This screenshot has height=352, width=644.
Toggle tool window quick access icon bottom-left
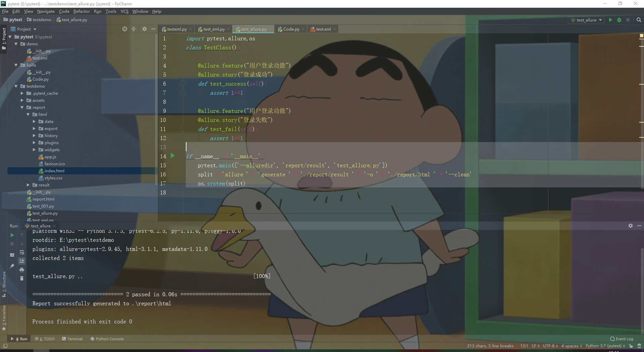(5, 346)
